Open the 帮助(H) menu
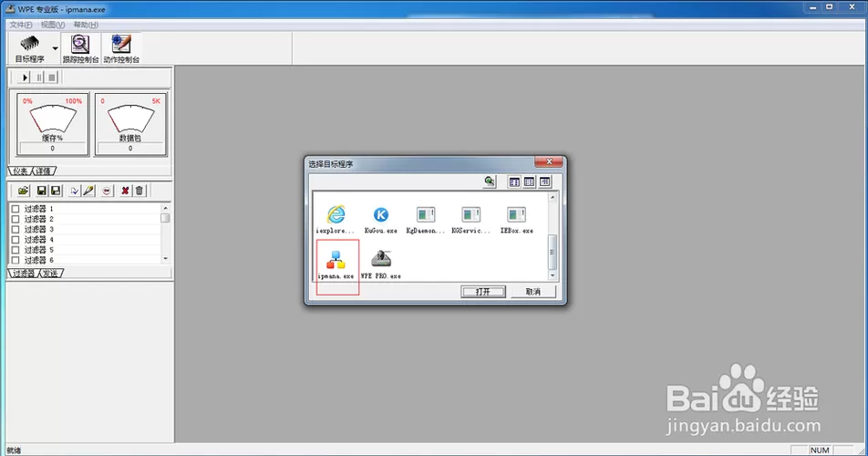 tap(86, 25)
